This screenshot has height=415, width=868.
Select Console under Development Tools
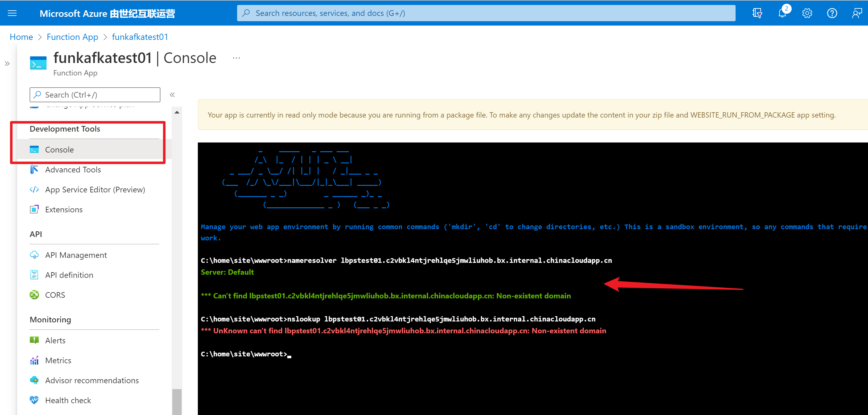pos(59,149)
